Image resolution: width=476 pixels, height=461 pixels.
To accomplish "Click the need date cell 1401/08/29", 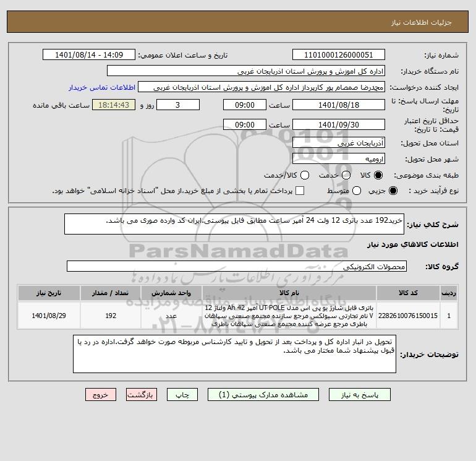I will (x=49, y=316).
